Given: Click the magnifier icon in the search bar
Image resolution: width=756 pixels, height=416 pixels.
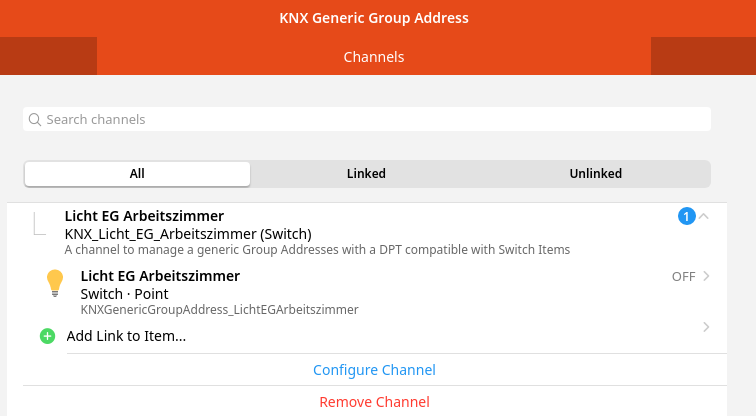Looking at the screenshot, I should (x=35, y=120).
